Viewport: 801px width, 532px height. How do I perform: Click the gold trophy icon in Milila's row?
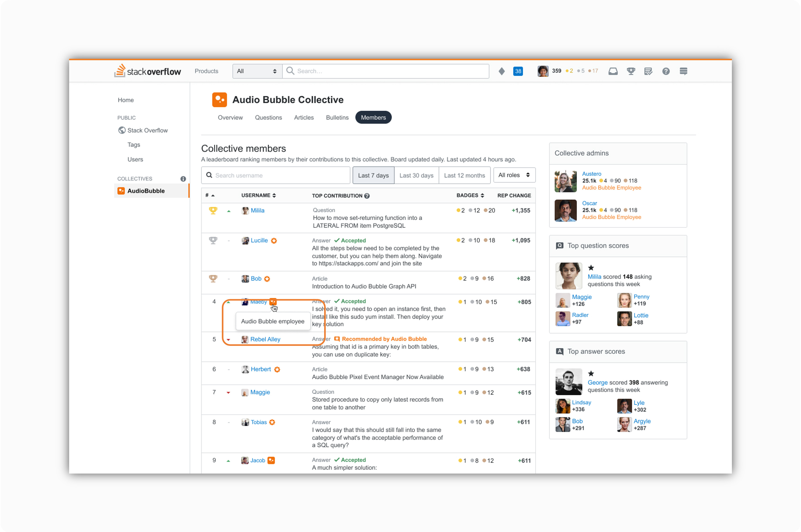point(213,211)
